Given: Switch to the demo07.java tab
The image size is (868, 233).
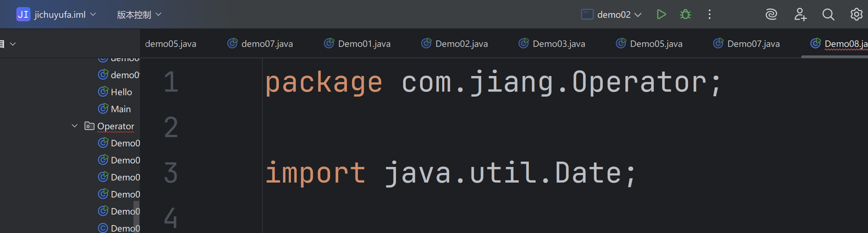Looking at the screenshot, I should pos(260,44).
